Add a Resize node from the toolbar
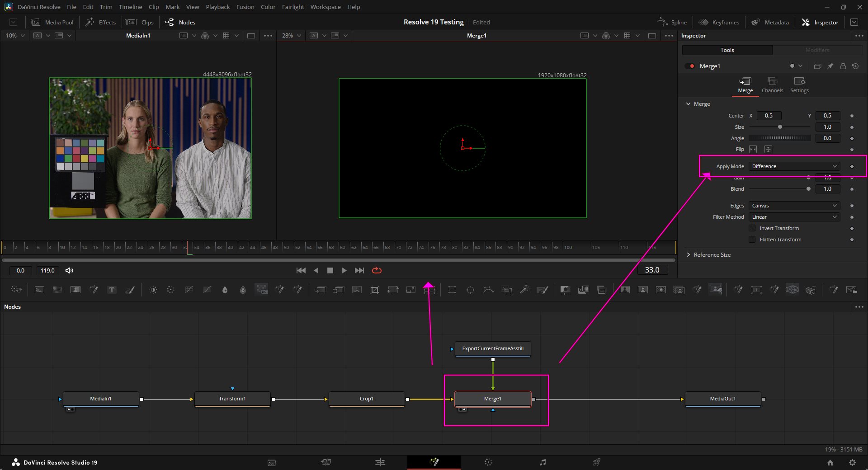 coord(411,290)
